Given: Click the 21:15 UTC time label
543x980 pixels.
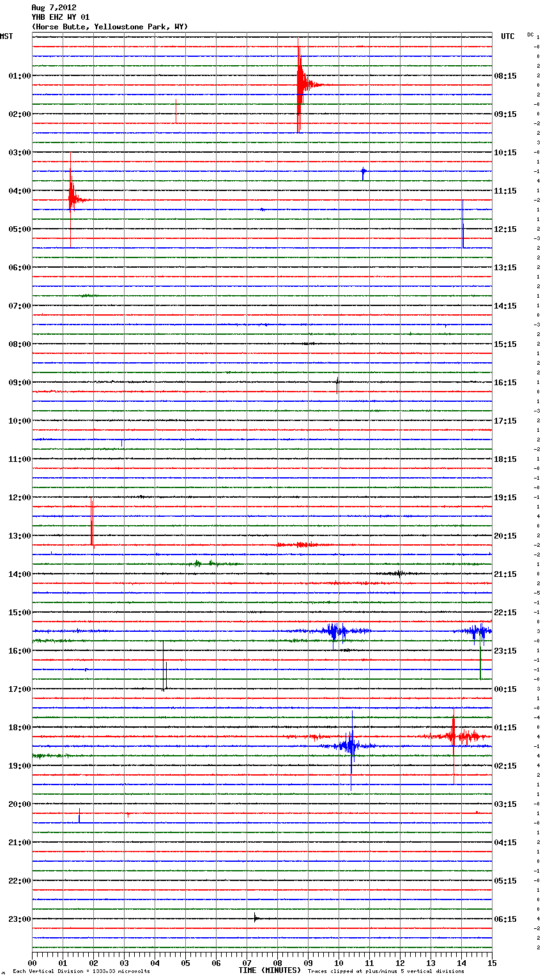Looking at the screenshot, I should (x=505, y=574).
